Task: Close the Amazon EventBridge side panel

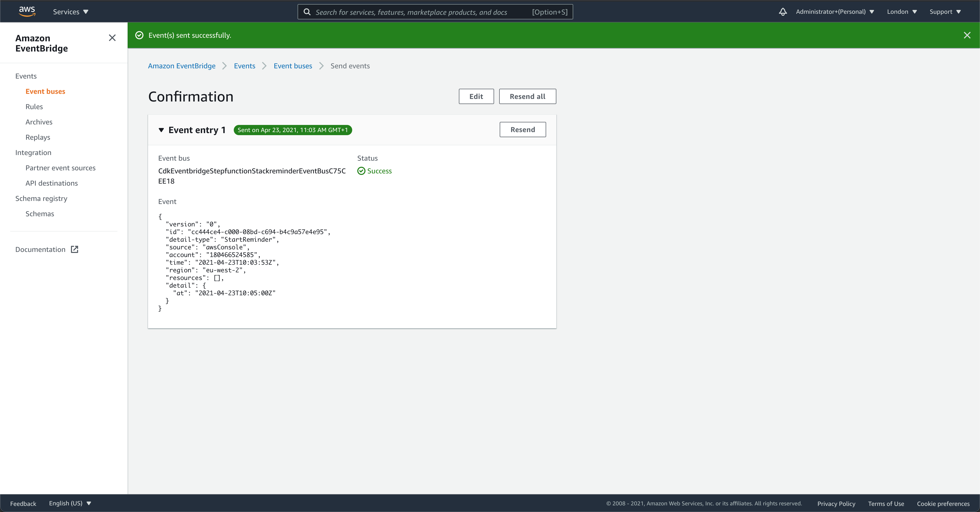Action: click(112, 38)
